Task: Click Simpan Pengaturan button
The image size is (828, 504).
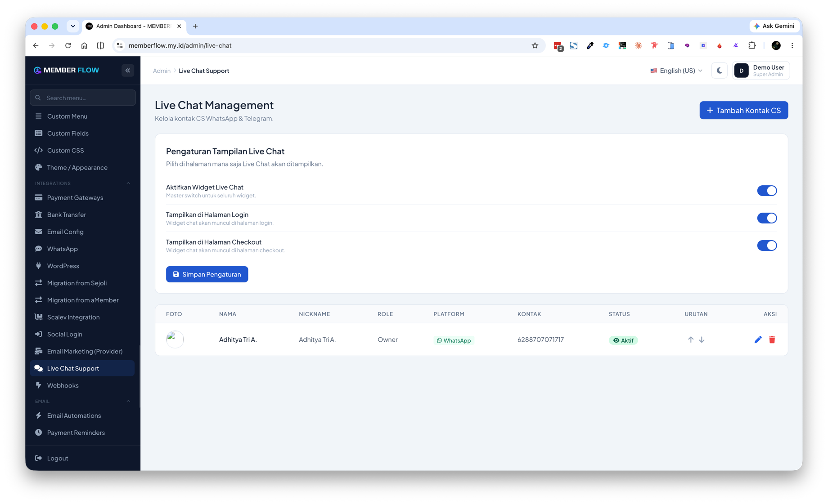Action: [207, 274]
